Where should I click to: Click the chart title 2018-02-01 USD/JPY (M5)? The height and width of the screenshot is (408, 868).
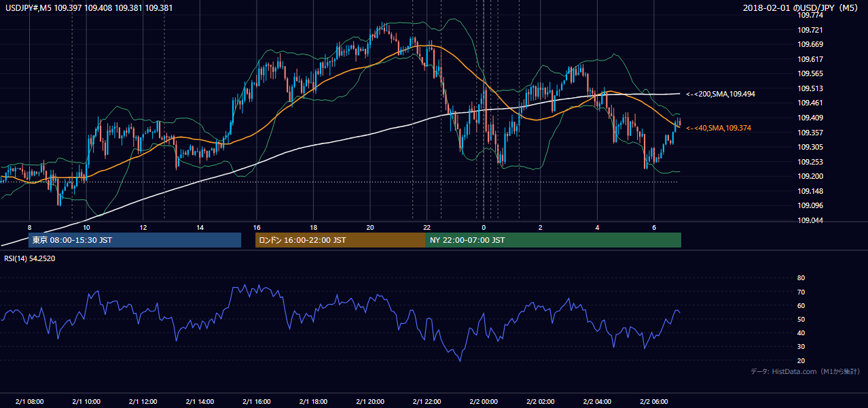(x=801, y=8)
